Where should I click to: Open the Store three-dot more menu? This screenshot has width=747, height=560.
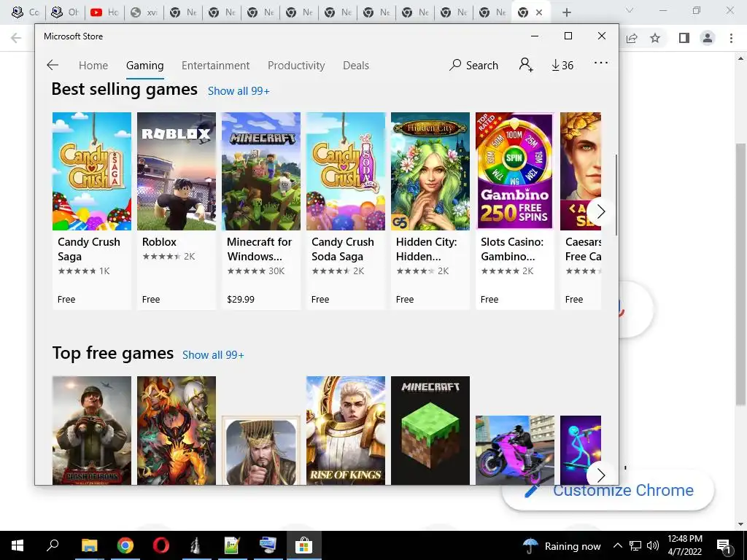[601, 63]
